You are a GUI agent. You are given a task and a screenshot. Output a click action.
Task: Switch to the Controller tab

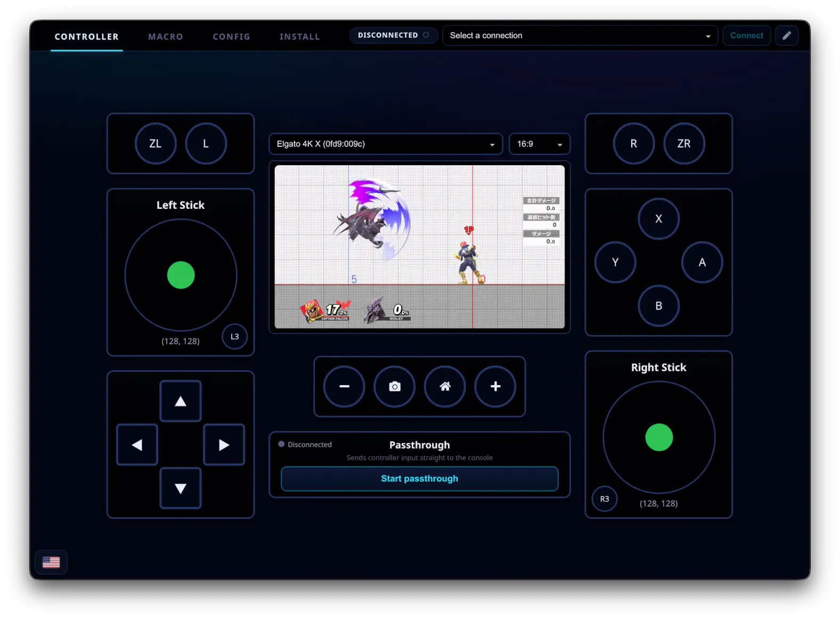click(x=87, y=37)
